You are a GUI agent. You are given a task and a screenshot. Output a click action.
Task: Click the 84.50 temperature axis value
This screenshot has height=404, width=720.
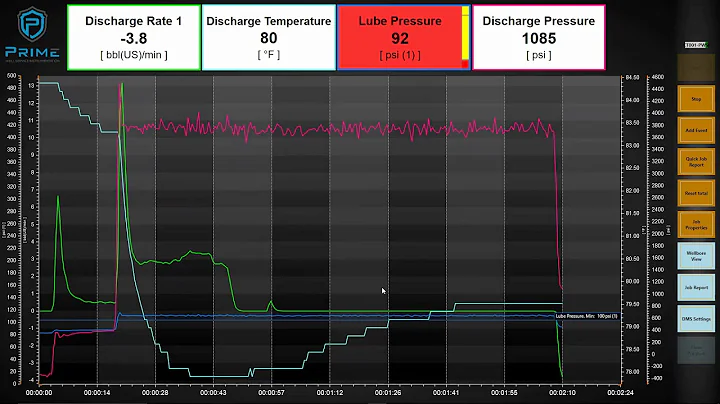point(632,78)
